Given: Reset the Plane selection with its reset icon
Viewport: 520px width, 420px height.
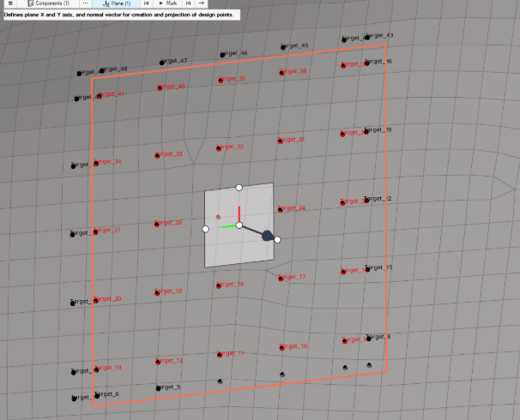Looking at the screenshot, I should click(146, 3).
